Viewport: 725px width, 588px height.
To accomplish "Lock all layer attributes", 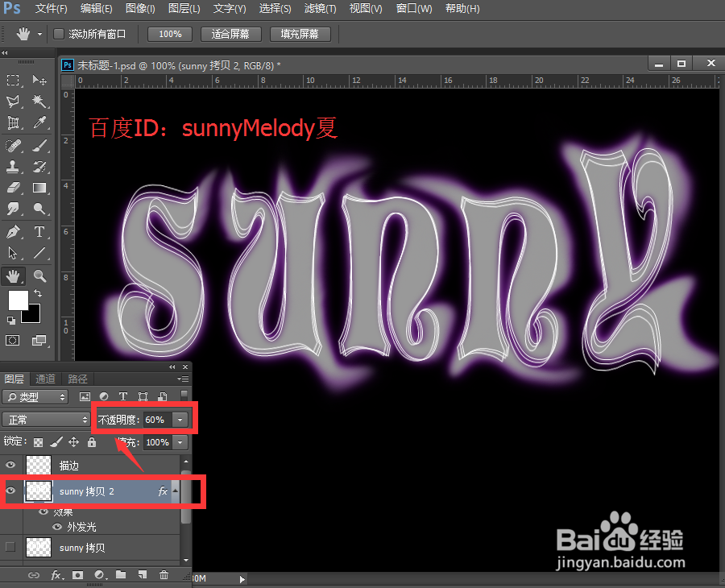I will [92, 442].
